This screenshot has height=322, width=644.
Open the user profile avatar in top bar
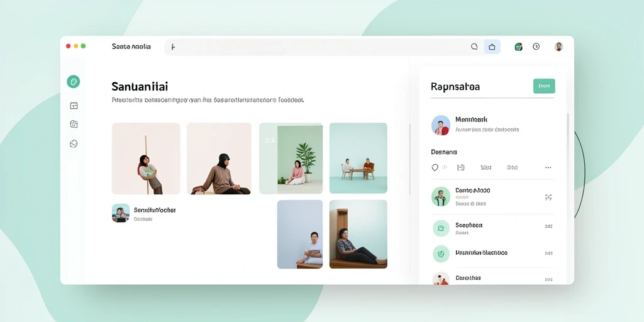point(558,47)
